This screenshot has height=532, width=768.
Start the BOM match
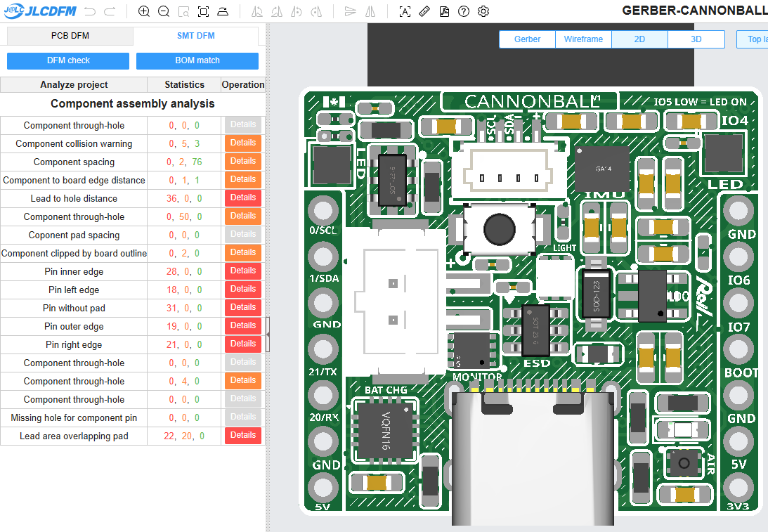pos(197,60)
